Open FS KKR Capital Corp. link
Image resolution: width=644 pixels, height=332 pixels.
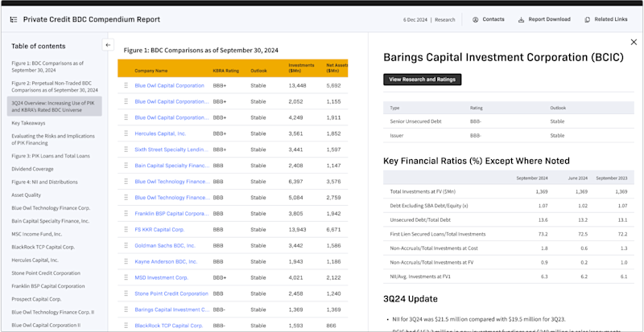point(159,229)
